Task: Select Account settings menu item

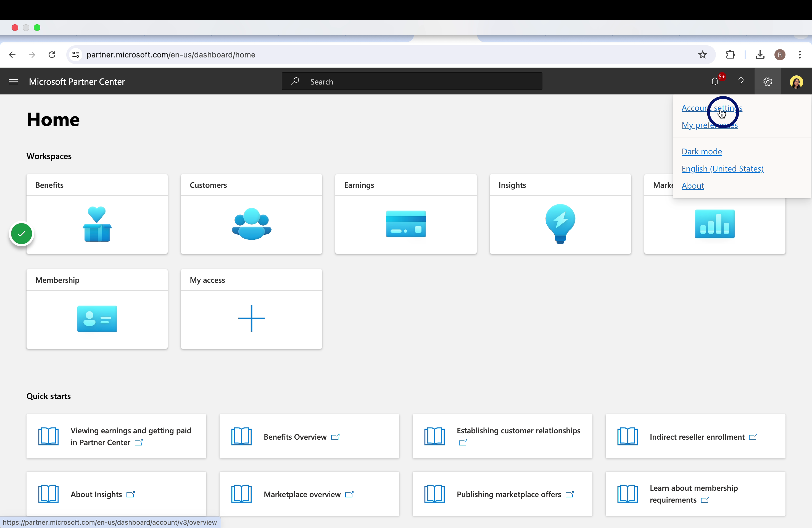Action: (x=712, y=108)
